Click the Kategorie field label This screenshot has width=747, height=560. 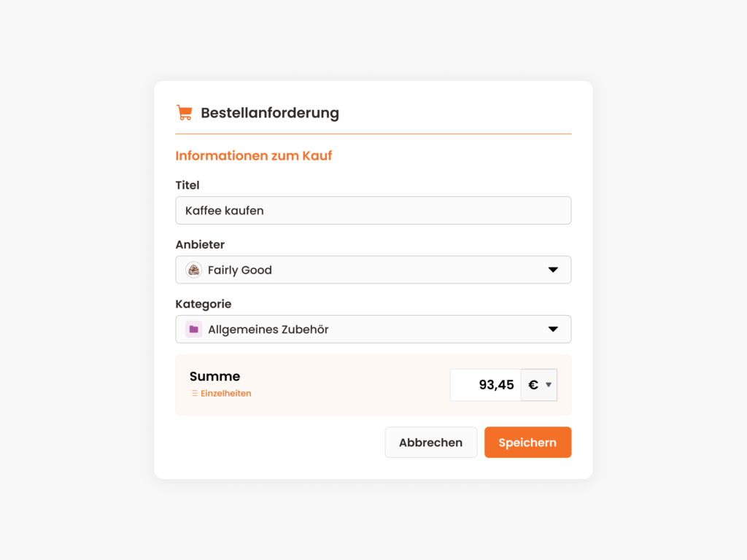coord(204,304)
